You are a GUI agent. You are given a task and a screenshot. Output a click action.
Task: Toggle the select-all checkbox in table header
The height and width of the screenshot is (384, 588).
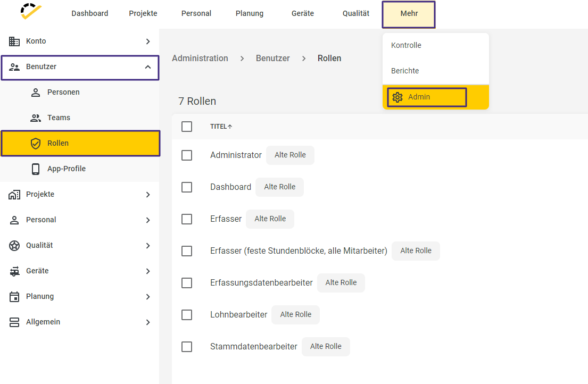[x=187, y=127]
